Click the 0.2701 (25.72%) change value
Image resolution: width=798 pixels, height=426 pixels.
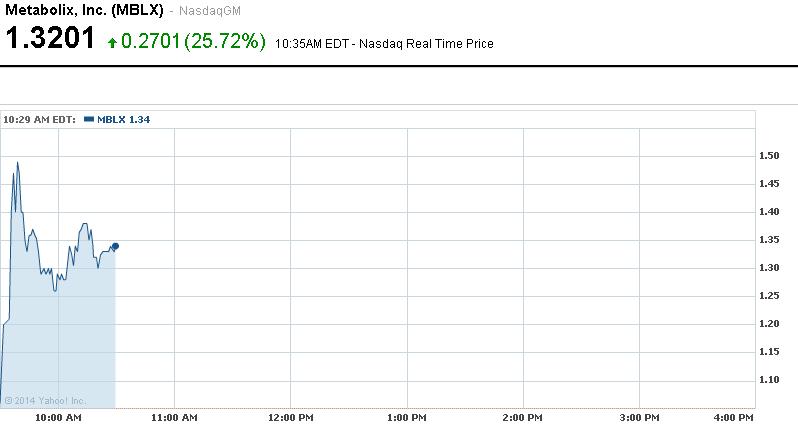[193, 42]
